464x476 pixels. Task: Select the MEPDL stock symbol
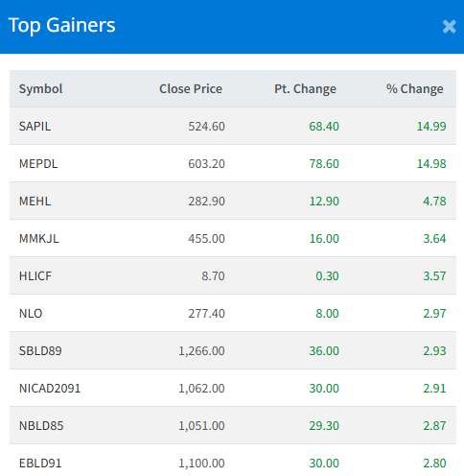coord(38,164)
